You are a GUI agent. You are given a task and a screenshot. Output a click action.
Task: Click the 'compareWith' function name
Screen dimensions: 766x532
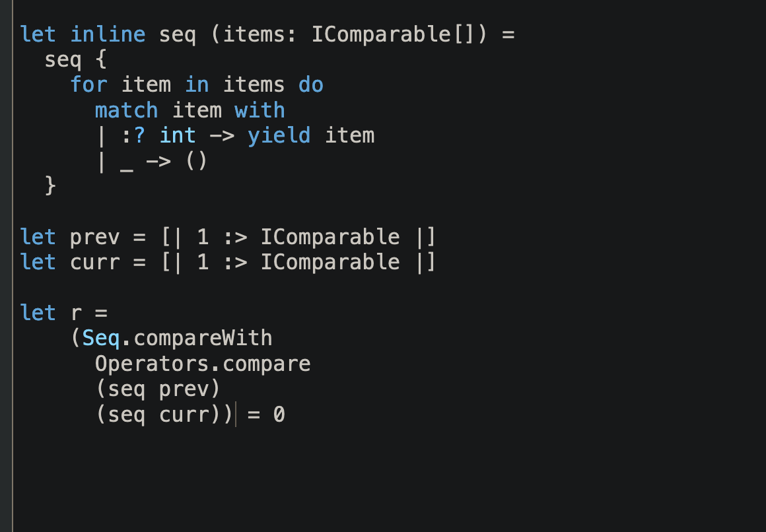[203, 339]
